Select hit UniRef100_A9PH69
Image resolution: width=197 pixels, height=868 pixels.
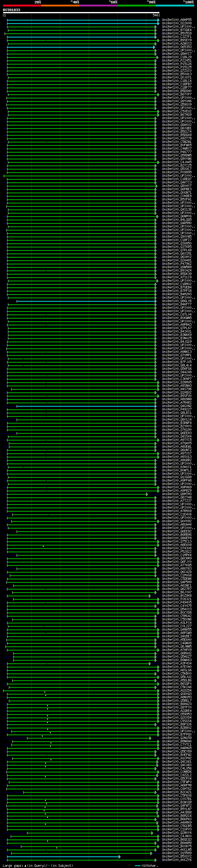[x=177, y=487]
